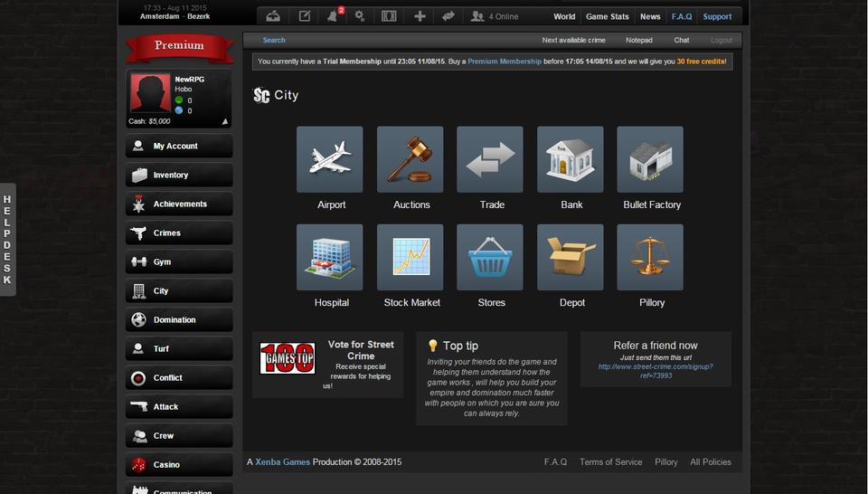The image size is (868, 494).
Task: Open the vertical HELPDESK side tab
Action: pyautogui.click(x=7, y=239)
